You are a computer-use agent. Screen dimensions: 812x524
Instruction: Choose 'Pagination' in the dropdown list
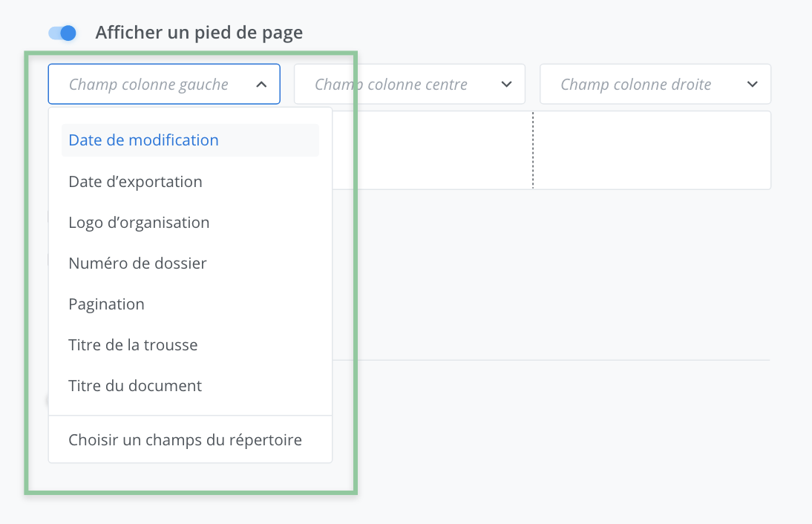click(x=107, y=304)
